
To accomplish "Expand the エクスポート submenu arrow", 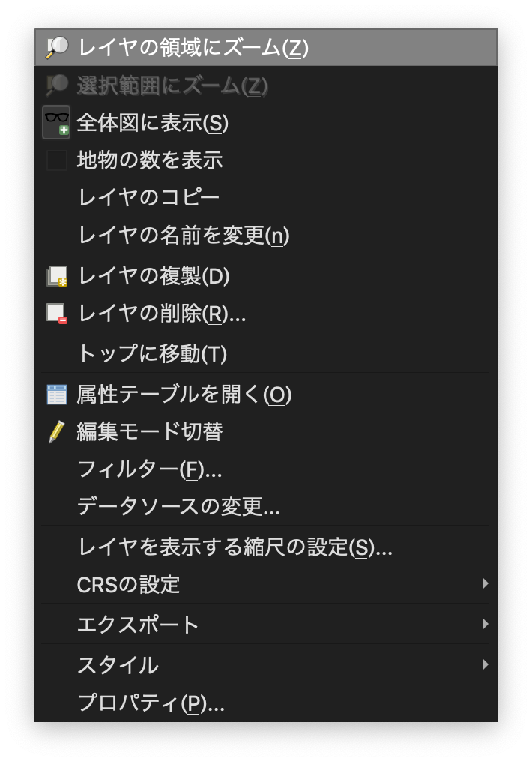I will (x=485, y=624).
